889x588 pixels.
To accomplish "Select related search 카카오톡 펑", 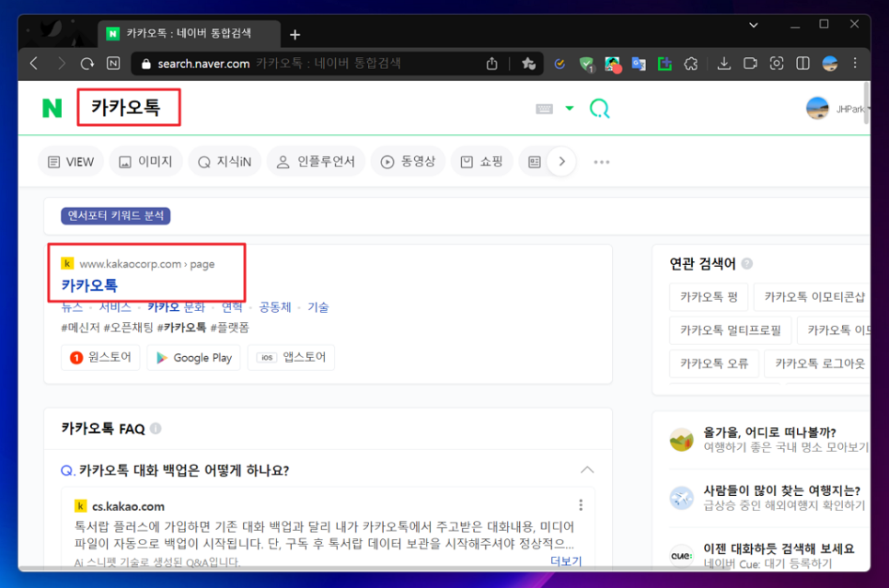I will click(709, 297).
